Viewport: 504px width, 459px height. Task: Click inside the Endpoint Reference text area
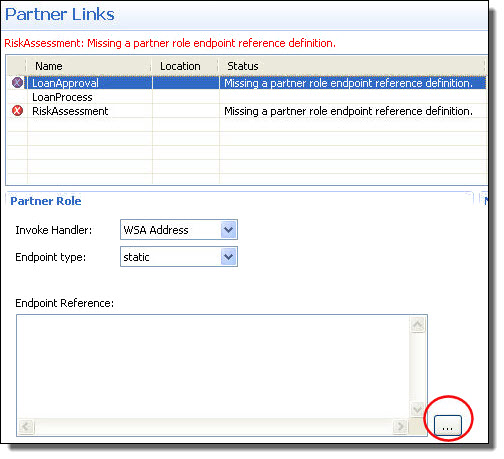point(213,367)
